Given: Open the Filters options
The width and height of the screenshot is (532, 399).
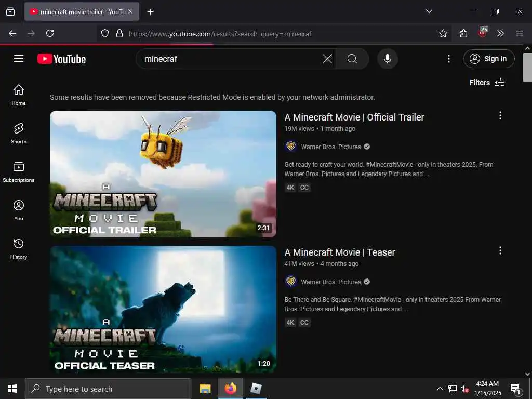Looking at the screenshot, I should (x=487, y=83).
